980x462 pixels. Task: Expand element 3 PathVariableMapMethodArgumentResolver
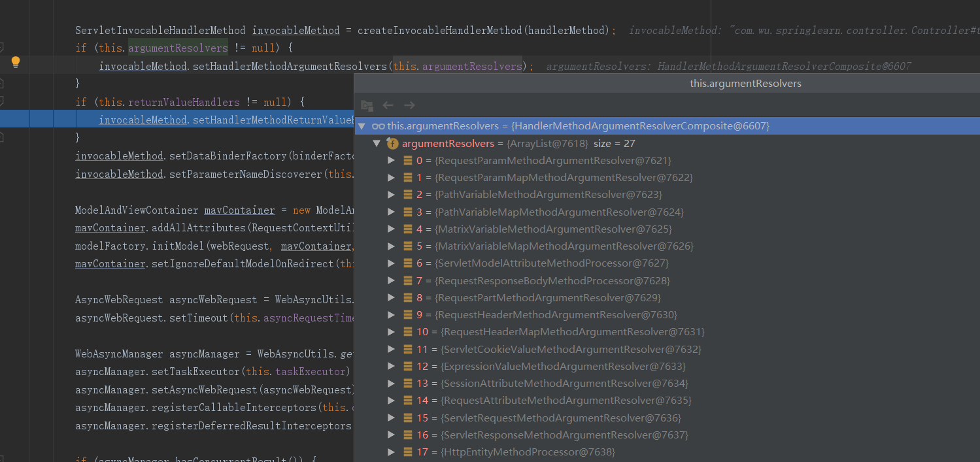[x=391, y=212]
